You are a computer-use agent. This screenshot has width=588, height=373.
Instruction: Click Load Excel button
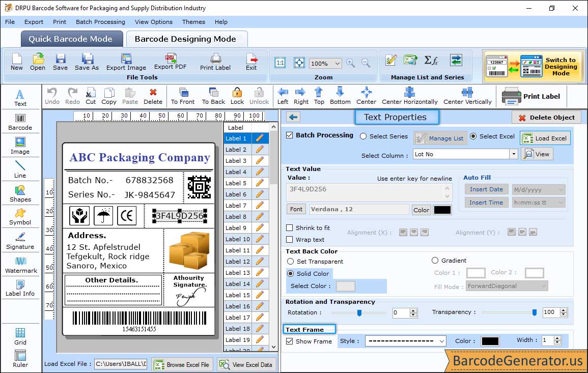click(545, 138)
